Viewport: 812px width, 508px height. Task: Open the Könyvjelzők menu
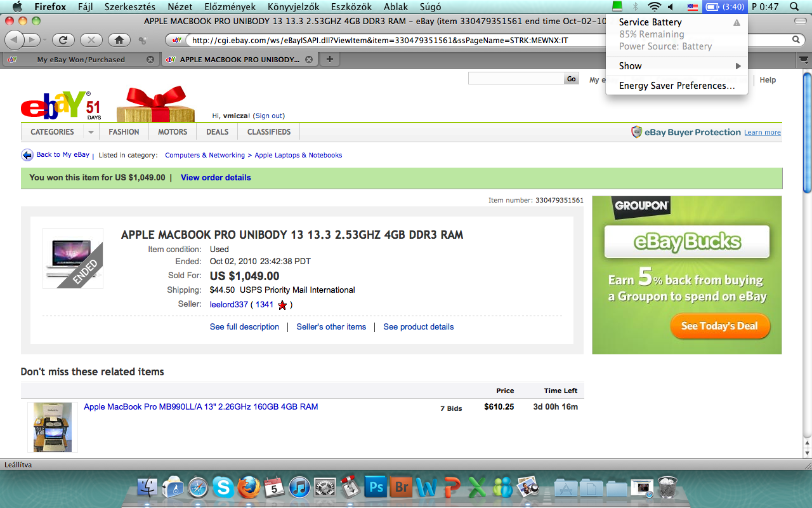[x=294, y=7]
